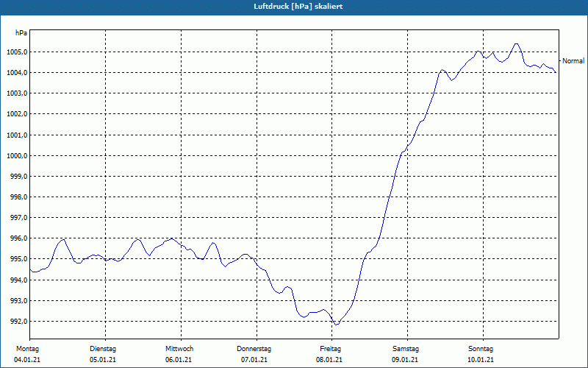Click the 'Normal' marker label

pyautogui.click(x=573, y=61)
